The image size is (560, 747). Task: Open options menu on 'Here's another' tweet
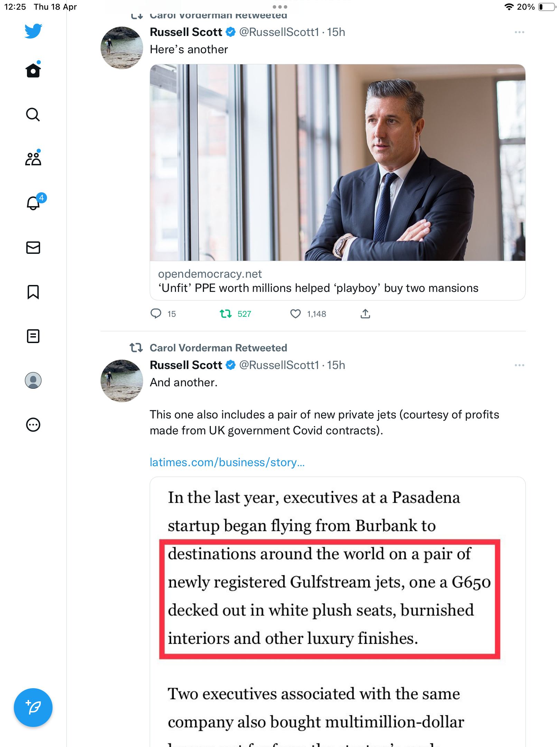(519, 32)
